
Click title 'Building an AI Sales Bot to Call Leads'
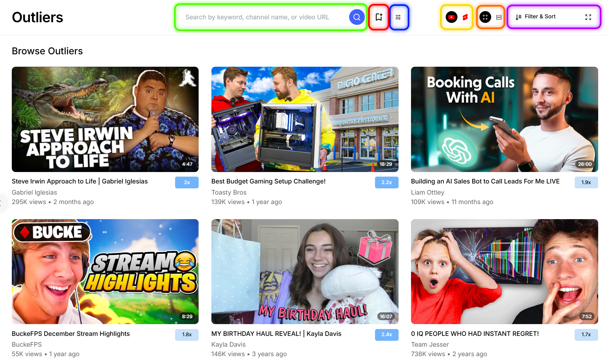485,181
